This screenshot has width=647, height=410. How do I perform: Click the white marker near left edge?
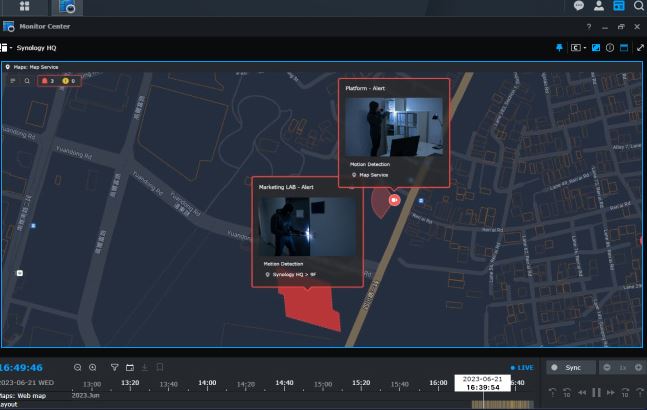point(20,273)
